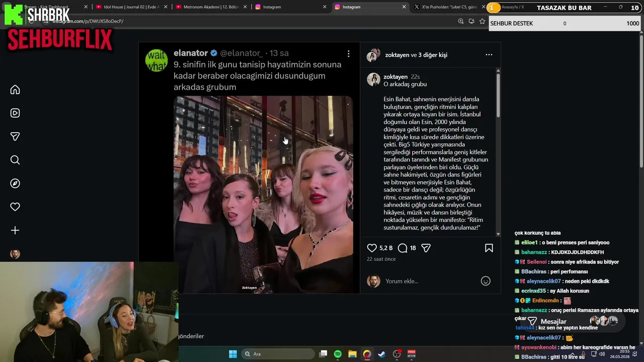Click chat username BBachiras 'peri performansı'
This screenshot has height=362, width=644.
click(533, 271)
